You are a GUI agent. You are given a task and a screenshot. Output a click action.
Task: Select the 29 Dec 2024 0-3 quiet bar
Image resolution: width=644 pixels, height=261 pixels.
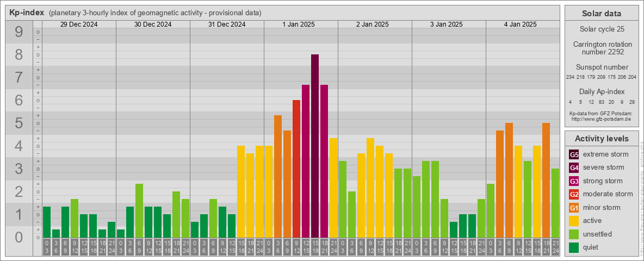click(x=47, y=222)
